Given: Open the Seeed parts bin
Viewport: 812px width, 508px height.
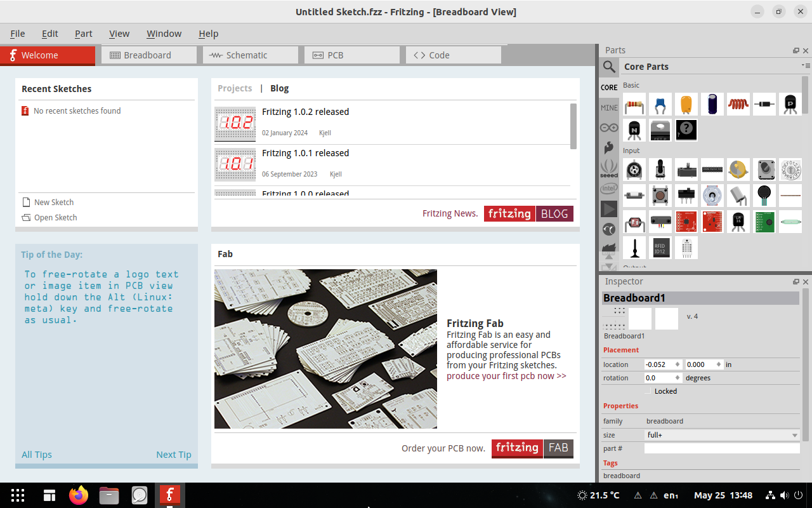Looking at the screenshot, I should (x=609, y=168).
